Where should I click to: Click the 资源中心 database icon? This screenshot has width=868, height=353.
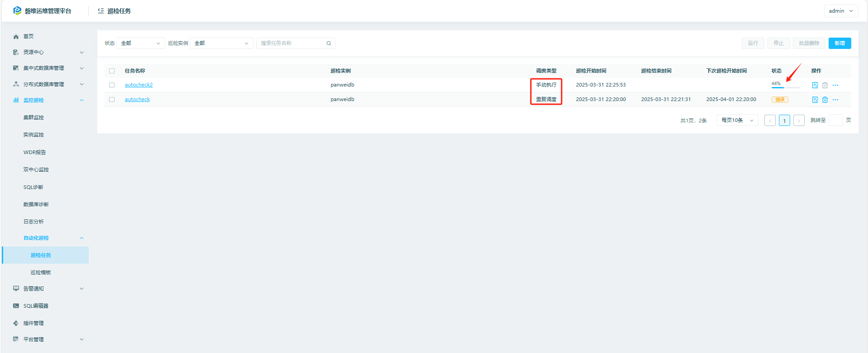pos(16,52)
